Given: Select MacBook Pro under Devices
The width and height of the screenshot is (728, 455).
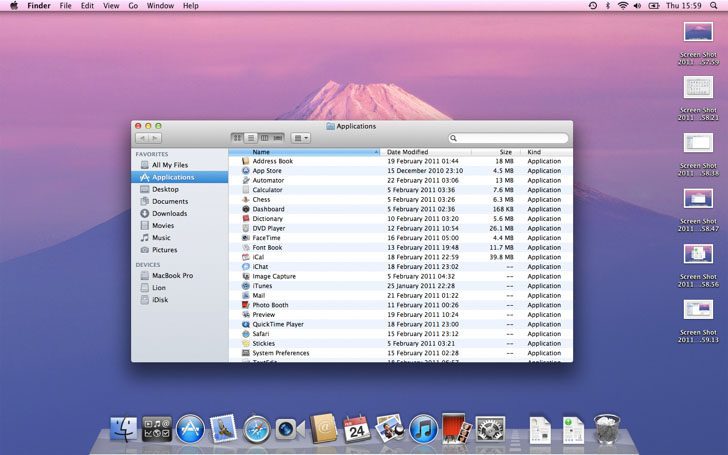Looking at the screenshot, I should (179, 275).
